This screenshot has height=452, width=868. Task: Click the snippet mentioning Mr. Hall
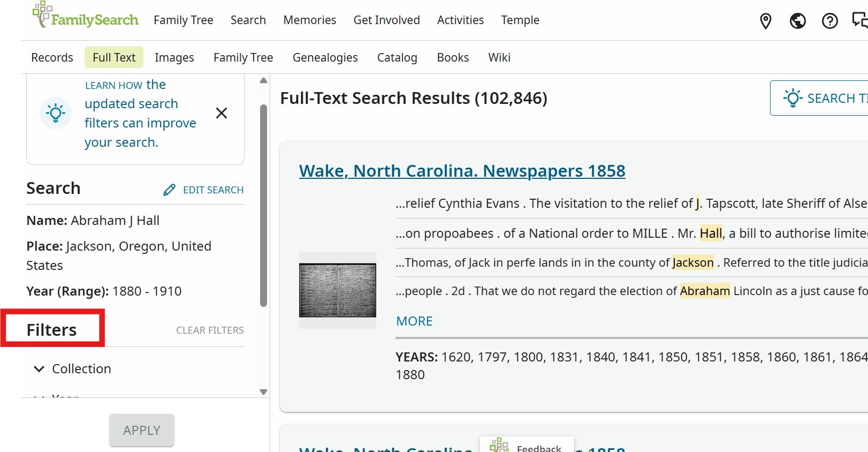[x=631, y=233]
